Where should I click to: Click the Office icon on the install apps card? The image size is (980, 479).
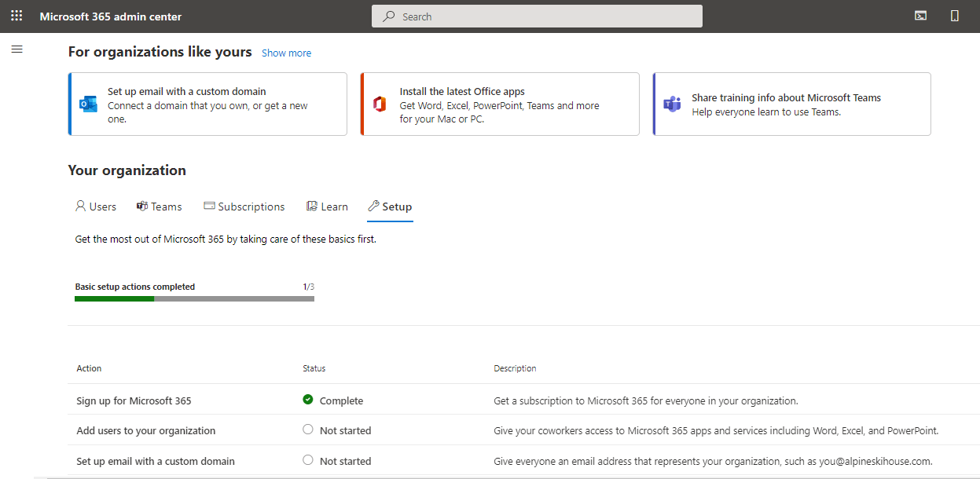pyautogui.click(x=380, y=104)
